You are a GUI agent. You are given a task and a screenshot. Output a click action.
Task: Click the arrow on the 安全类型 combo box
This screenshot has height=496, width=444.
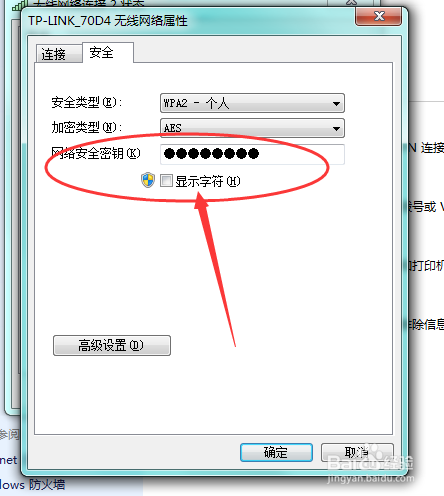pyautogui.click(x=336, y=104)
